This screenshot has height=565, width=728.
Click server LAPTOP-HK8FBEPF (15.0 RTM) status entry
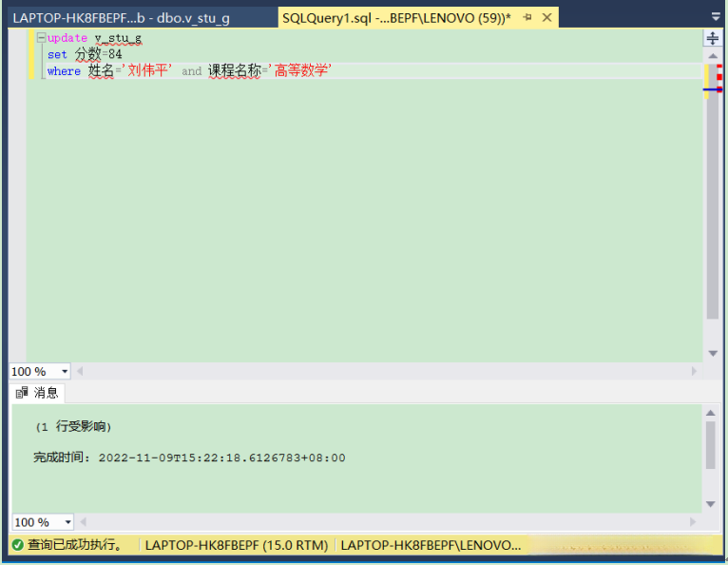237,545
